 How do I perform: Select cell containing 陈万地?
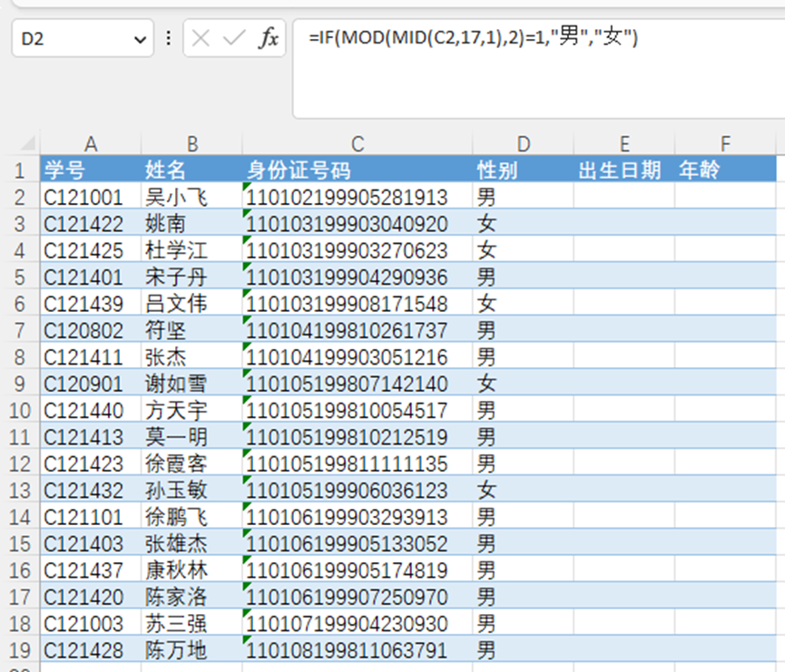click(x=191, y=650)
